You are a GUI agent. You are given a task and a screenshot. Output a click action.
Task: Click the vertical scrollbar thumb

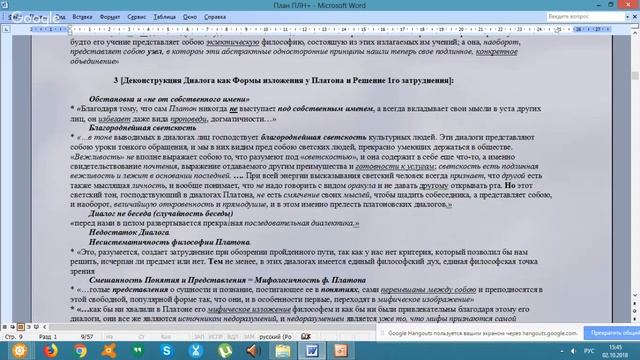pyautogui.click(x=635, y=76)
